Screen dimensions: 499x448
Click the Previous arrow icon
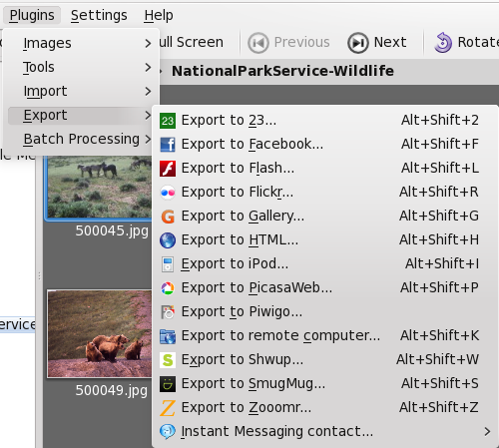pos(258,43)
